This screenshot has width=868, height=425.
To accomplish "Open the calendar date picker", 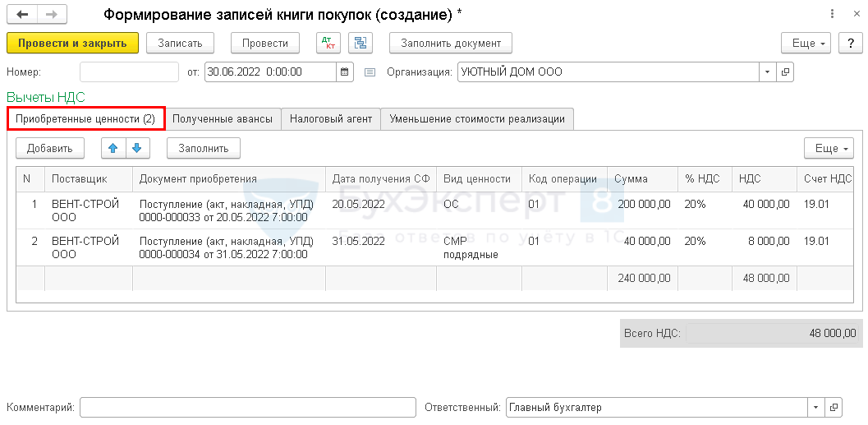I will tap(345, 72).
